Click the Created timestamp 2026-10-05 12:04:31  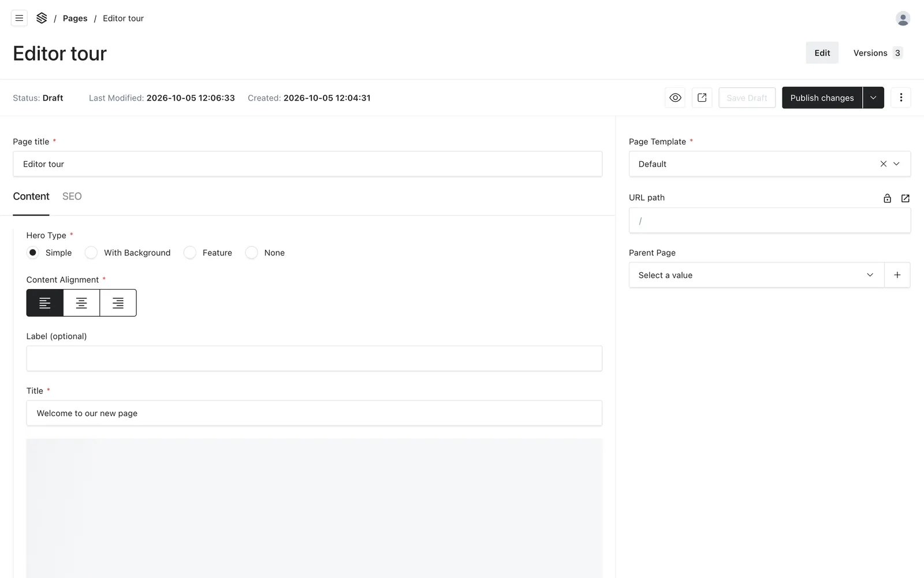point(327,98)
